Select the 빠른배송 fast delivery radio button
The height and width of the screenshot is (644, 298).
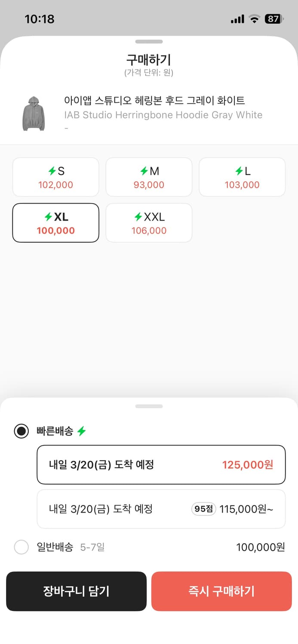(21, 431)
